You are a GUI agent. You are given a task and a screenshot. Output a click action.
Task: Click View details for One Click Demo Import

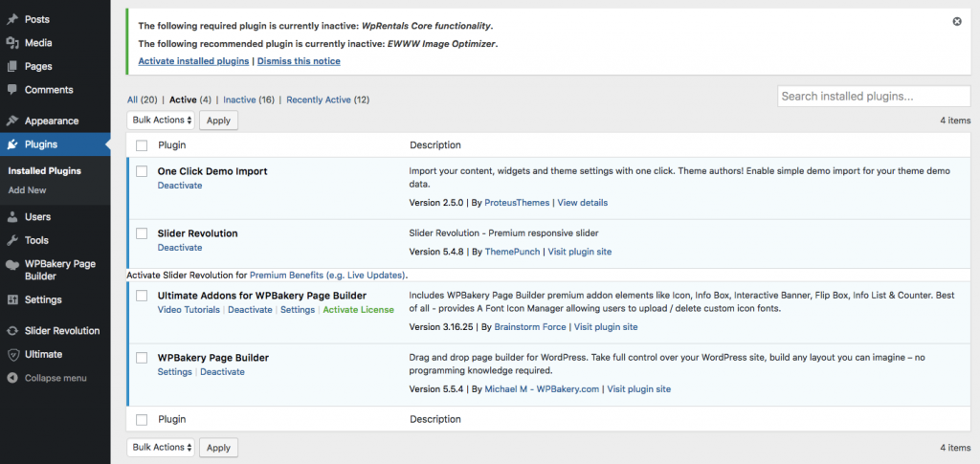(x=583, y=203)
